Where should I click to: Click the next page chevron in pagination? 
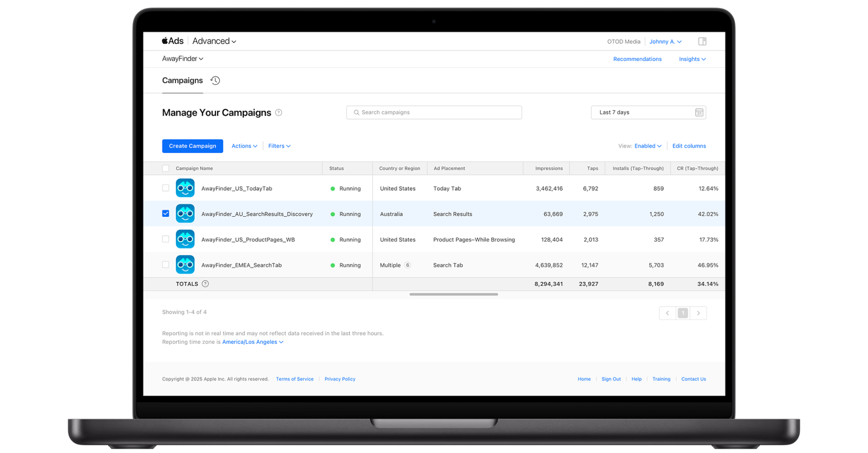[x=698, y=313]
